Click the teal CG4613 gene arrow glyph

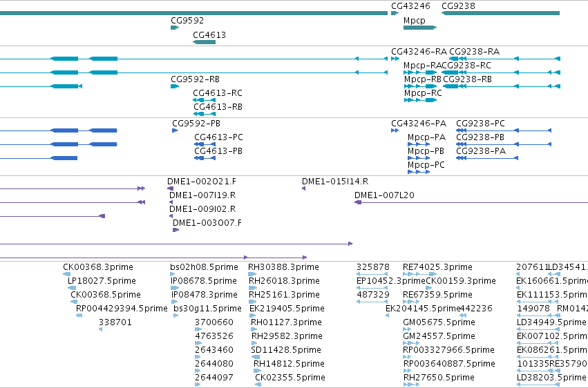tap(204, 42)
